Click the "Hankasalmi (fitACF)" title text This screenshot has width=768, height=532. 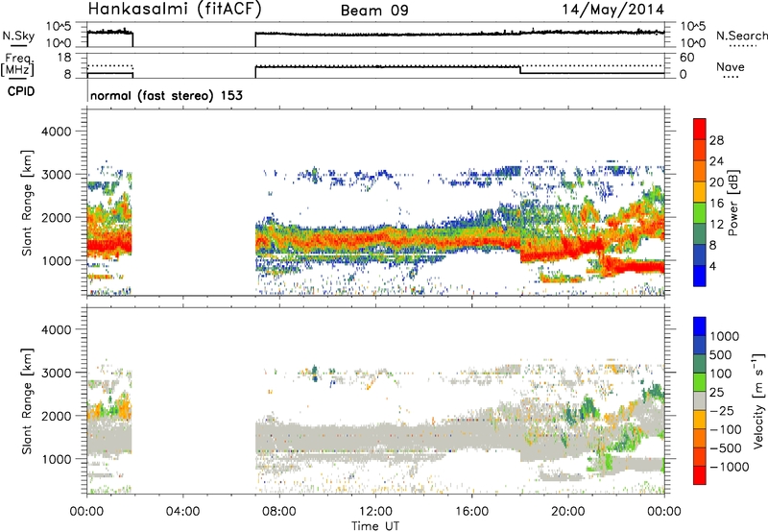pyautogui.click(x=175, y=9)
